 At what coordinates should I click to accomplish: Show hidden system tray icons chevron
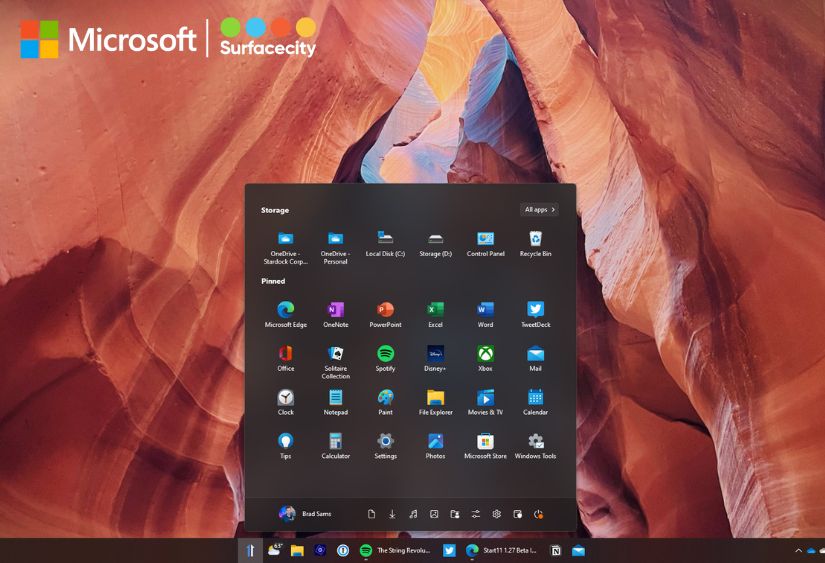[798, 550]
